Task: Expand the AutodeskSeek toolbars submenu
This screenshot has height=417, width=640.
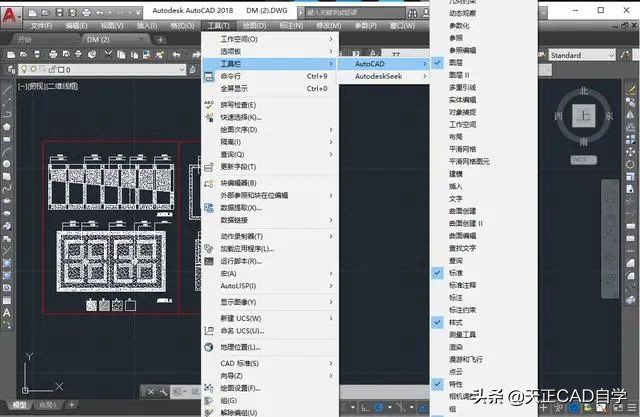Action: click(x=384, y=76)
